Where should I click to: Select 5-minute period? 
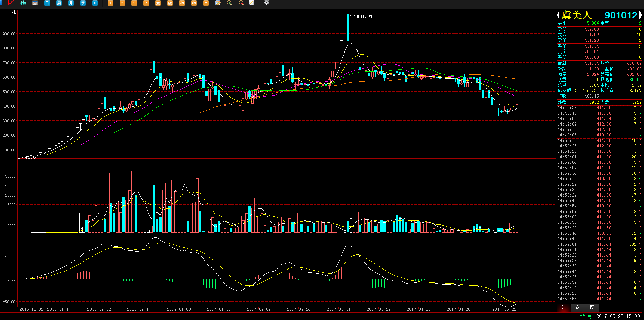[134, 3]
